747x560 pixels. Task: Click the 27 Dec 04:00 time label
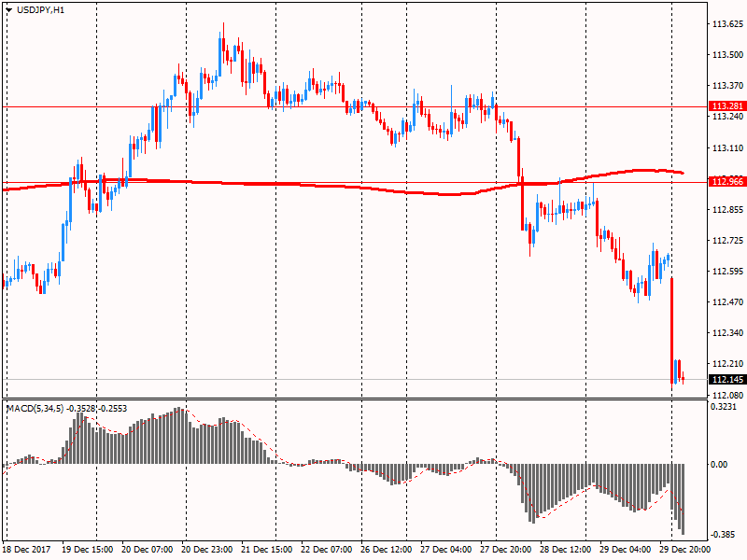(446, 550)
